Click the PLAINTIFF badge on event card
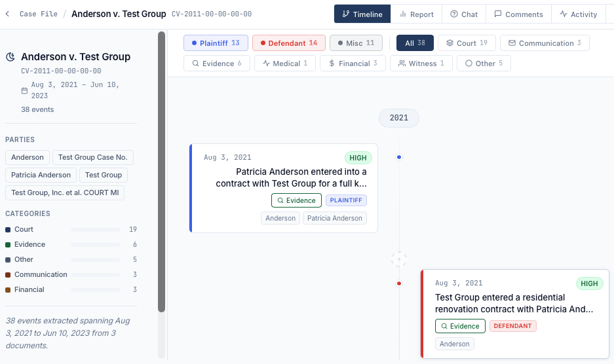The height and width of the screenshot is (364, 614). (346, 200)
